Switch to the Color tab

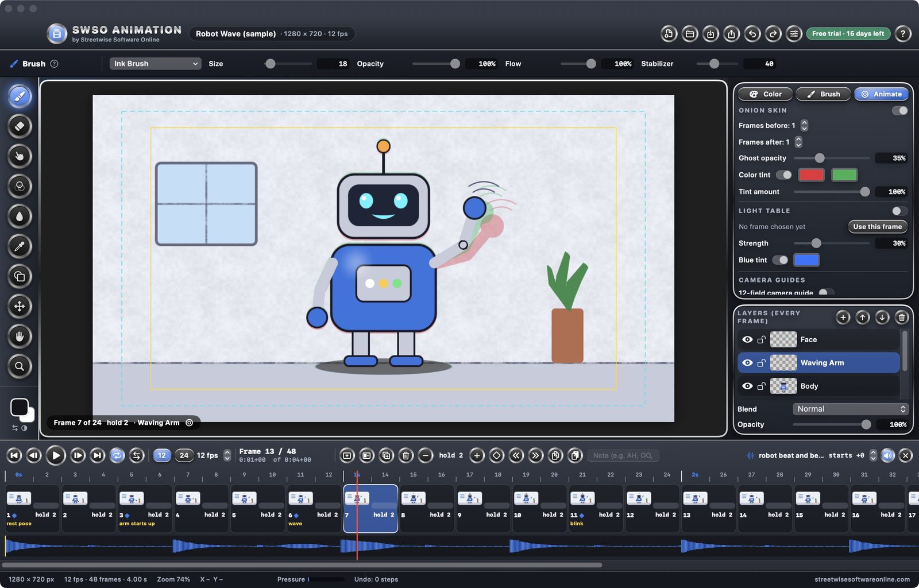point(766,94)
